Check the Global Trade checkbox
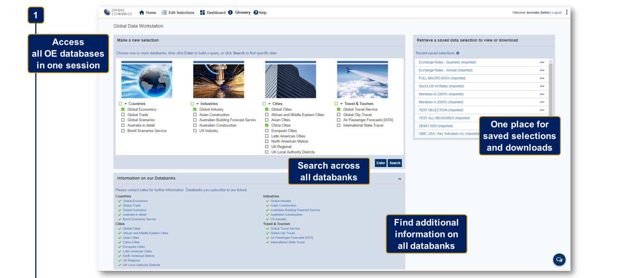Screen dimensions: 644x278 (123, 115)
